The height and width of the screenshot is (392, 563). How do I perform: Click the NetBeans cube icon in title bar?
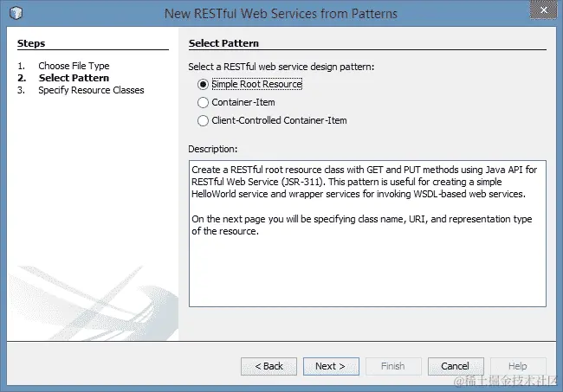pyautogui.click(x=16, y=13)
